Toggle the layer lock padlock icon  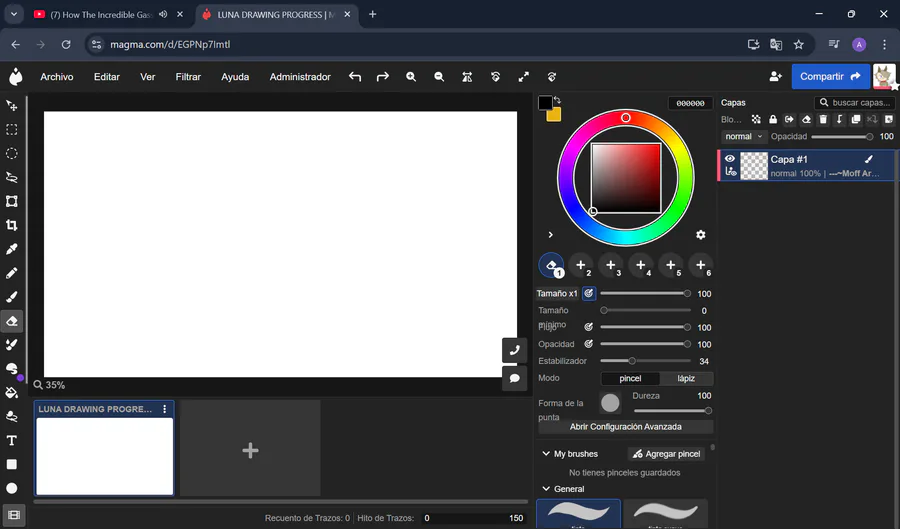(x=773, y=119)
